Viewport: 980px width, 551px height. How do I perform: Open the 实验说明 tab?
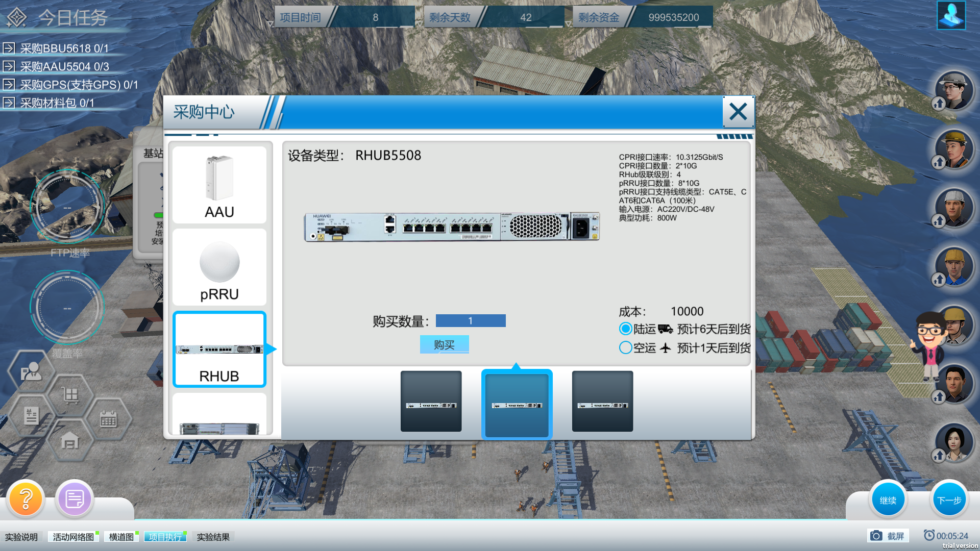point(21,537)
